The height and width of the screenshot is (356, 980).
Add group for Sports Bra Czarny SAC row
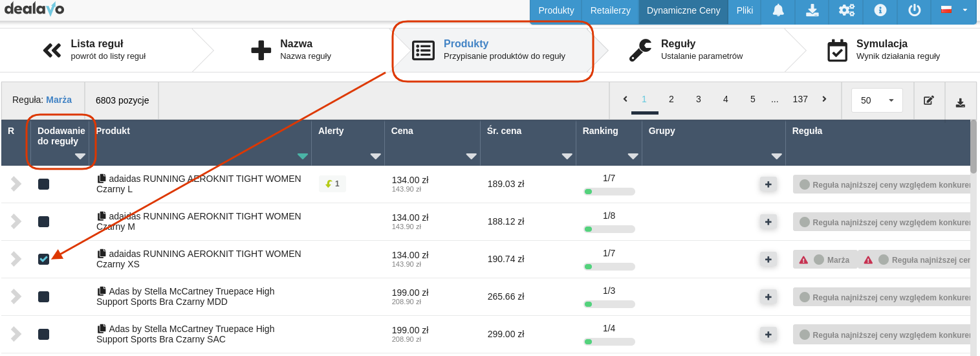[x=768, y=335]
